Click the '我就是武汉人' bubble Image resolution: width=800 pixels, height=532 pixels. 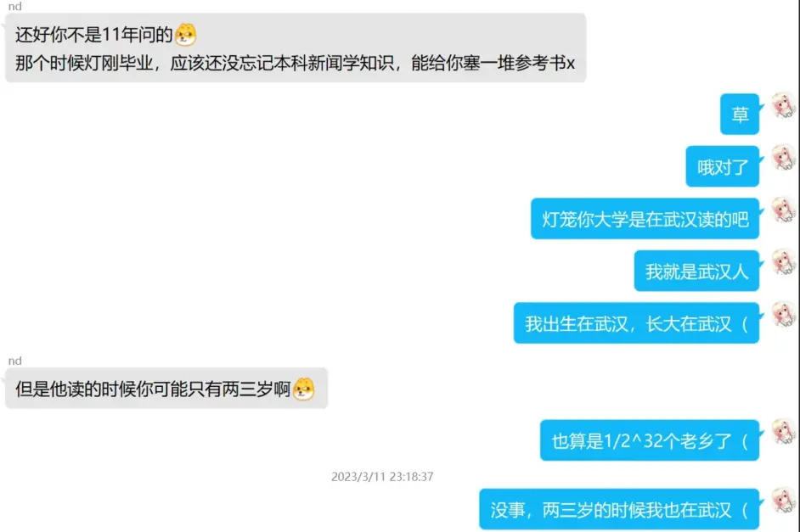tap(696, 271)
